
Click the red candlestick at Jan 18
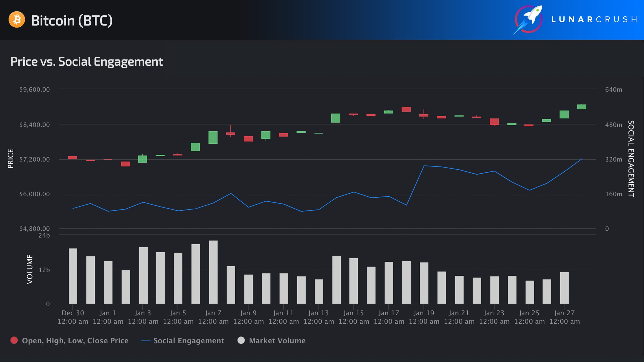click(x=406, y=109)
